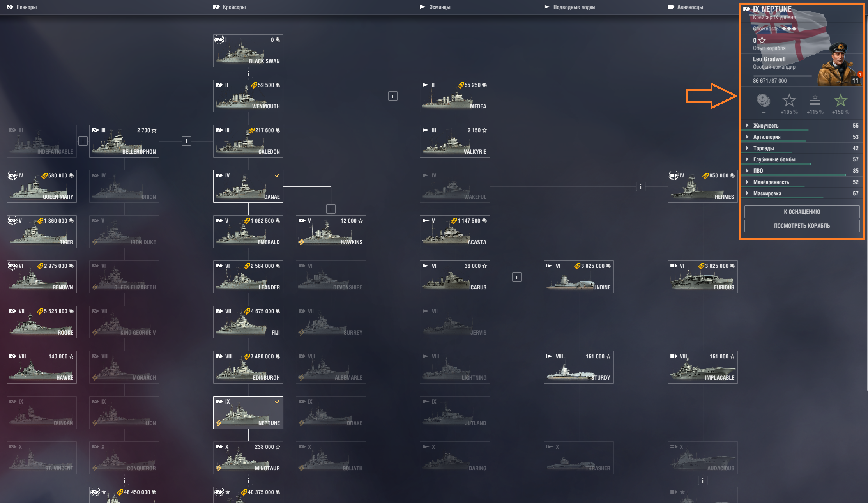Click the green +150% star icon

click(841, 101)
